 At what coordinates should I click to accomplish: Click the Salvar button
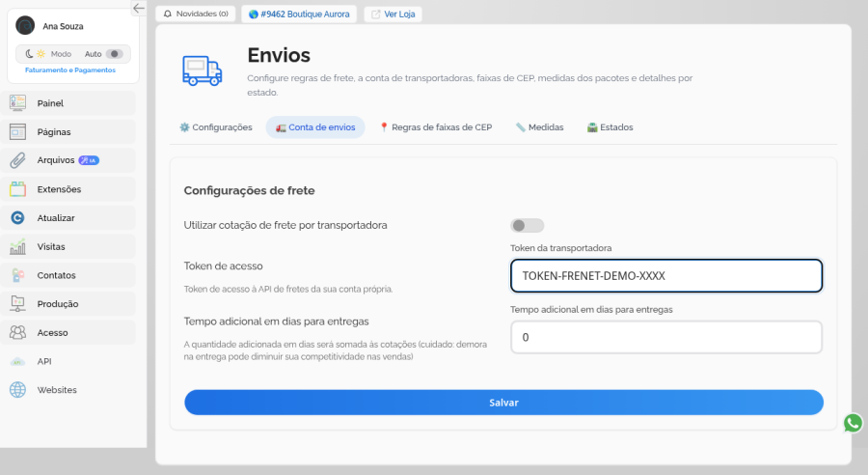click(x=503, y=403)
